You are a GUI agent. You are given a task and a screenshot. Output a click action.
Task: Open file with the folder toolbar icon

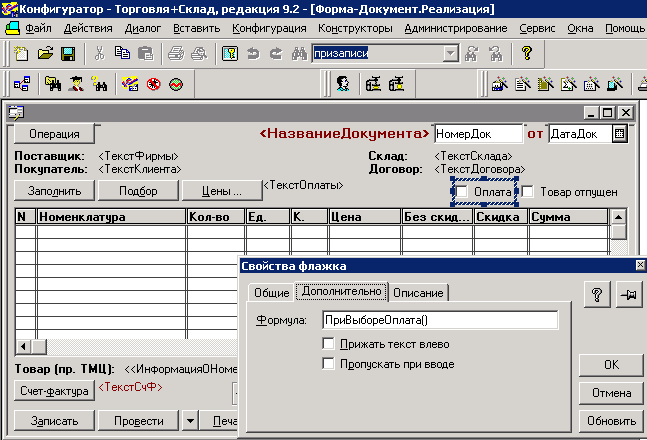click(47, 52)
